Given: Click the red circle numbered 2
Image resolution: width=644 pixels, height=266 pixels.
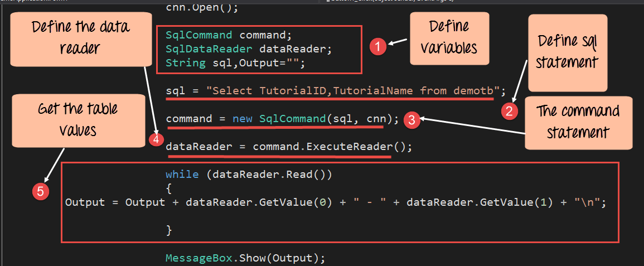Looking at the screenshot, I should 509,110.
